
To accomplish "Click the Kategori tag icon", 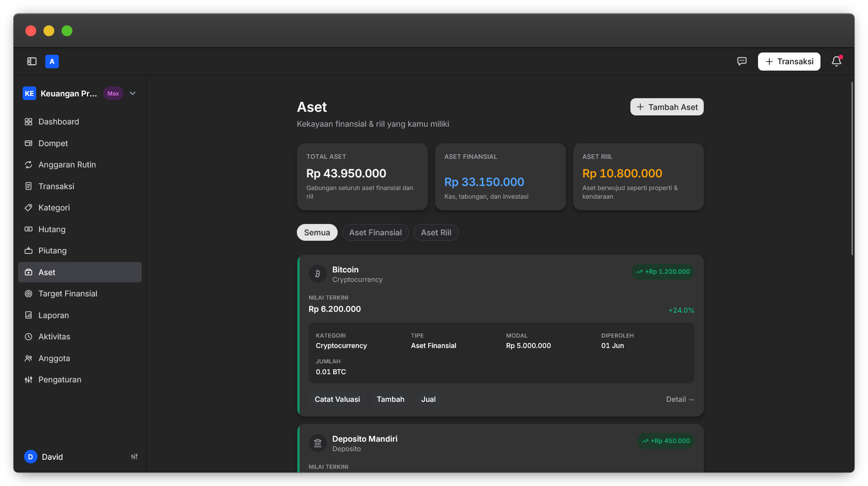I will point(29,208).
